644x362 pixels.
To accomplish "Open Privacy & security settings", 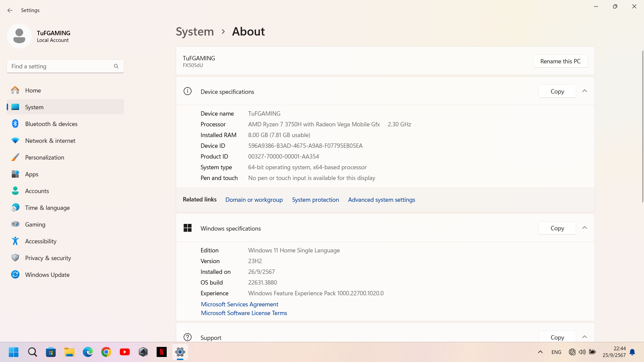I will 65,258.
